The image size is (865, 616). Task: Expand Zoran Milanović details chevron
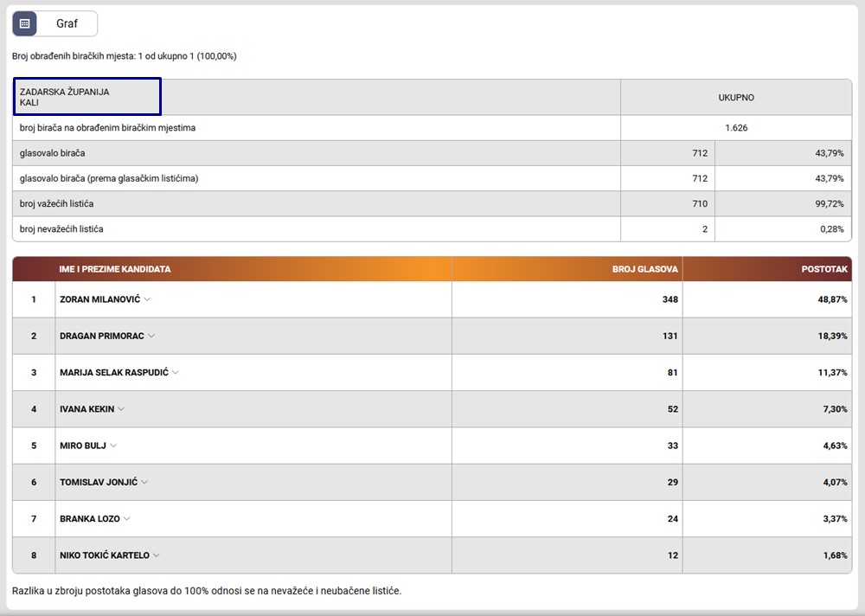click(x=147, y=299)
